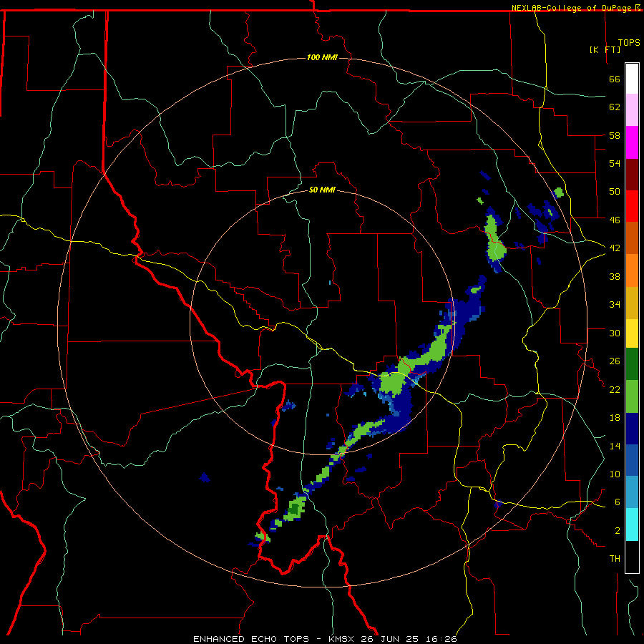644x644 pixels.
Task: Pick the light green legend swatch
Action: [x=632, y=396]
